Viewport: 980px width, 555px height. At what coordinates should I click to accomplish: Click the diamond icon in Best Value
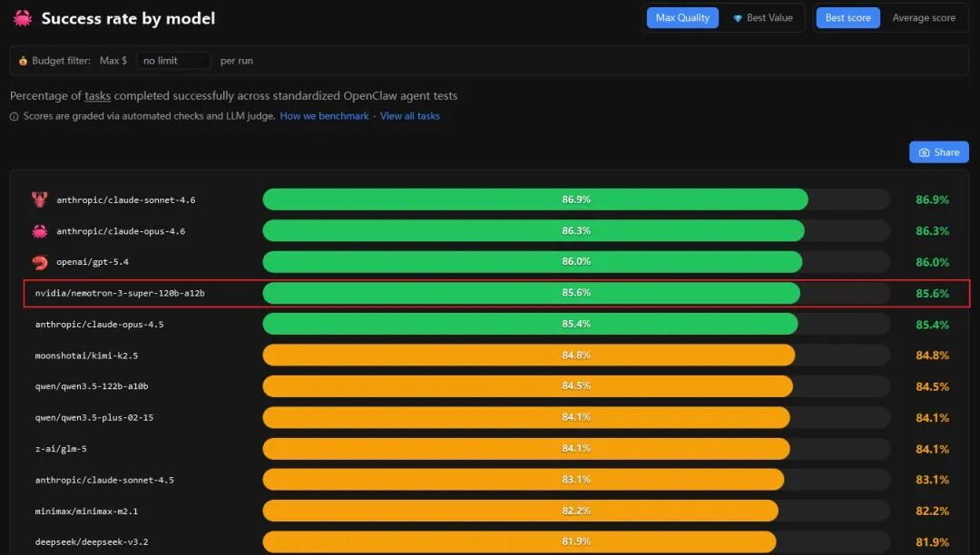[x=738, y=18]
